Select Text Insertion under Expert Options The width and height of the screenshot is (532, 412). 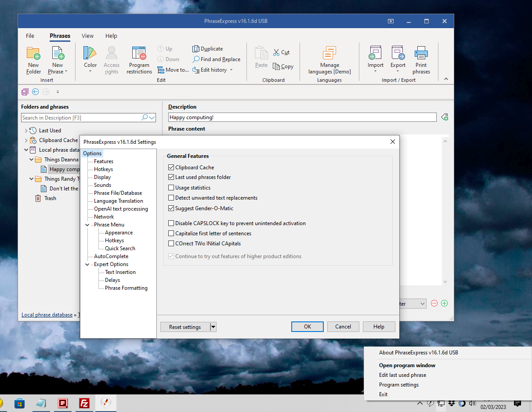(120, 272)
